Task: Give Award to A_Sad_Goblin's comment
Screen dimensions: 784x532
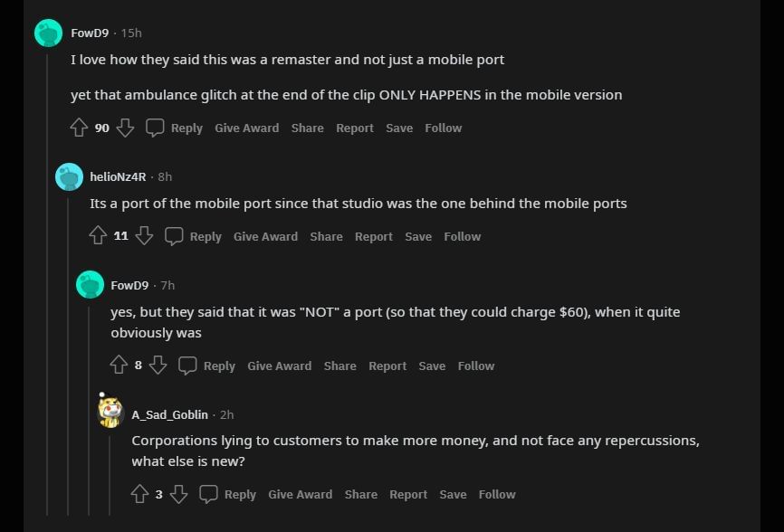Action: pyautogui.click(x=300, y=494)
